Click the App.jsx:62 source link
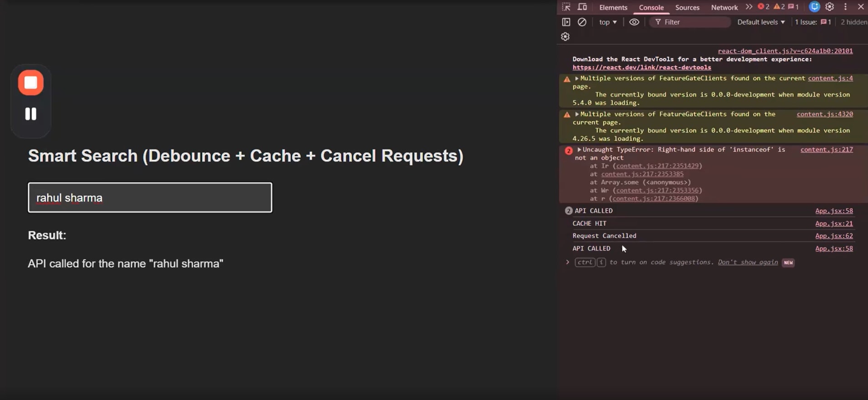Viewport: 868px width, 400px height. pyautogui.click(x=833, y=236)
